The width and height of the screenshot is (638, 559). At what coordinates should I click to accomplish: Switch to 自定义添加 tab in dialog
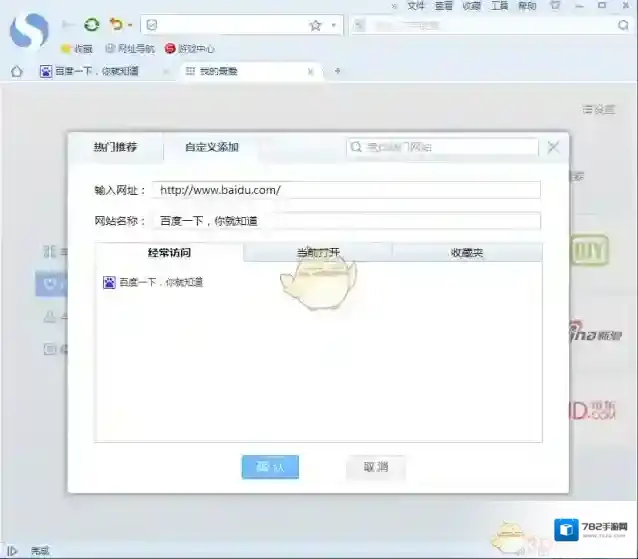[x=212, y=147]
